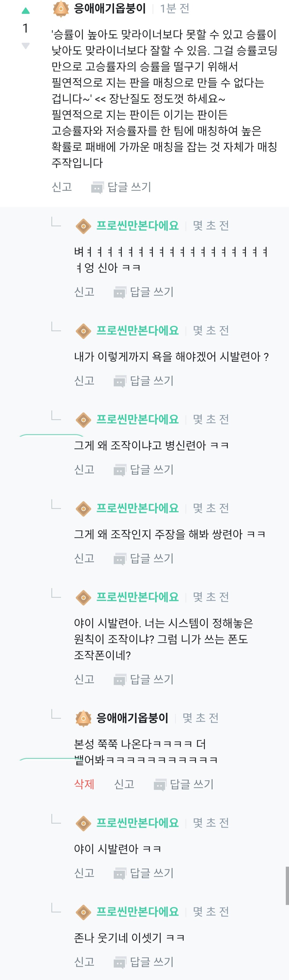Click the reply bubble icon under the top comment

point(97,187)
